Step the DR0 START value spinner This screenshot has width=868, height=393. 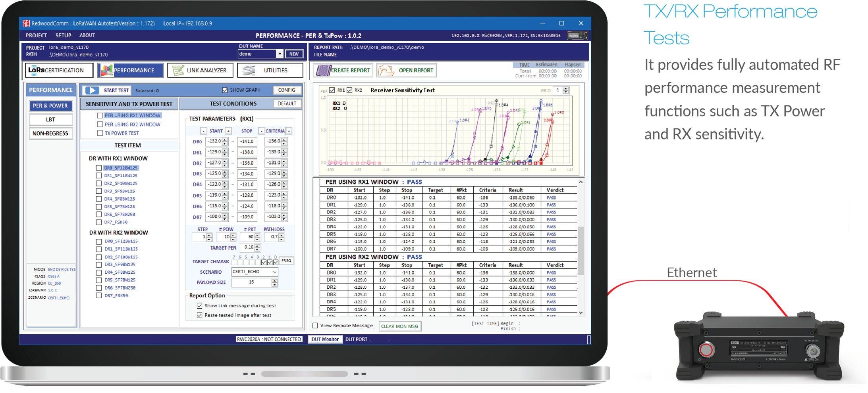click(225, 142)
